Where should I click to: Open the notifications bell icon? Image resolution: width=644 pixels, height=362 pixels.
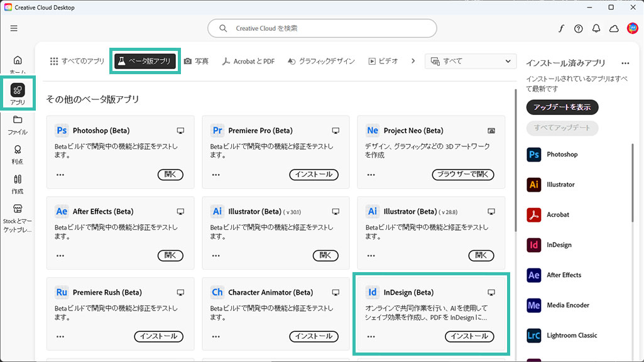tap(596, 28)
